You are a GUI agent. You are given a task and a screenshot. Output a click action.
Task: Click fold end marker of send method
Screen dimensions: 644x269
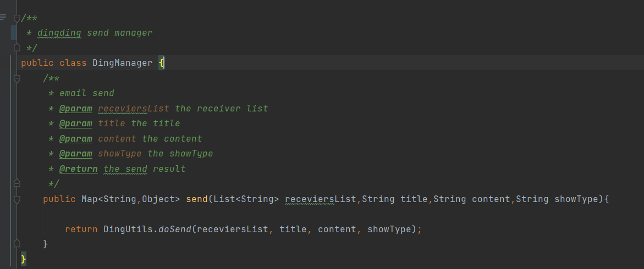click(x=17, y=243)
